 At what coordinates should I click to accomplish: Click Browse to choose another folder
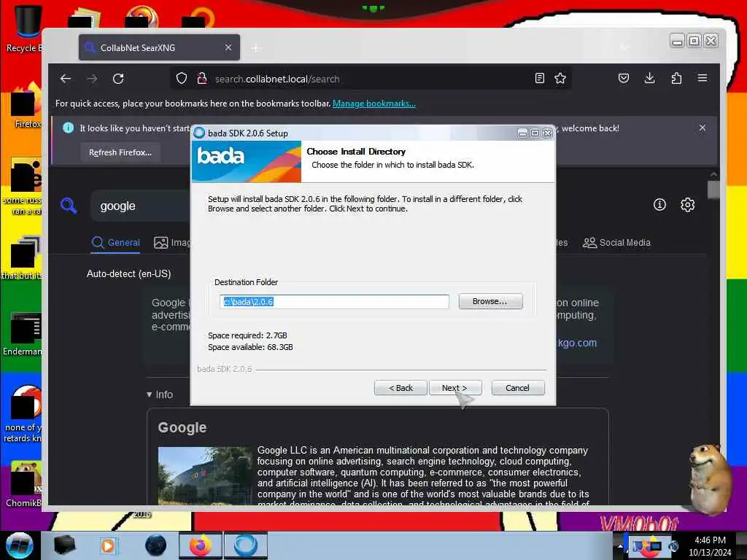pos(490,301)
